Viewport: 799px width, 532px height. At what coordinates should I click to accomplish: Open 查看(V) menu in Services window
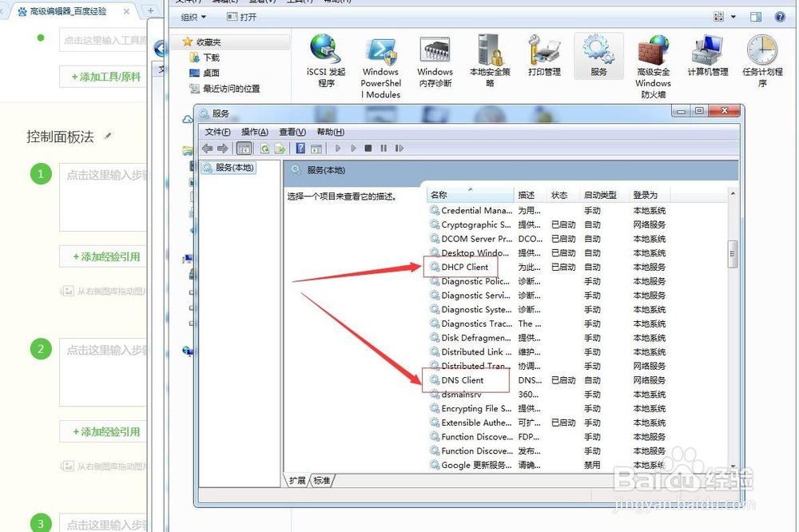coord(292,132)
